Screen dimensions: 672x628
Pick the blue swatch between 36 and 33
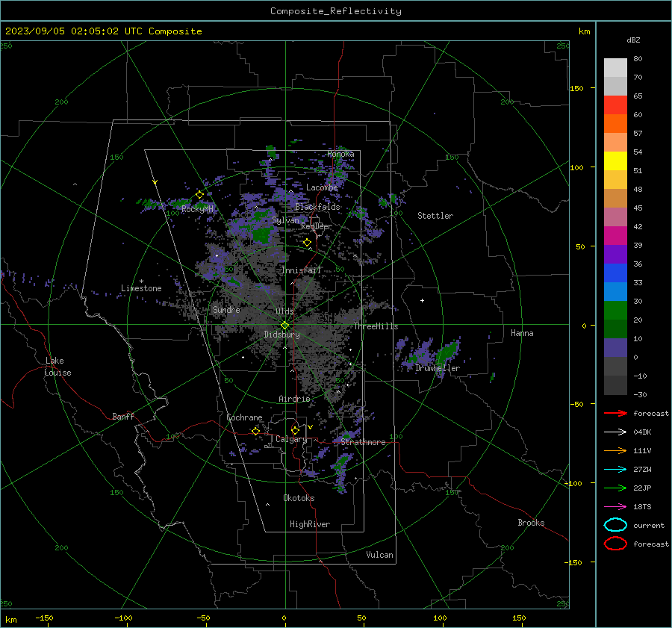click(615, 273)
